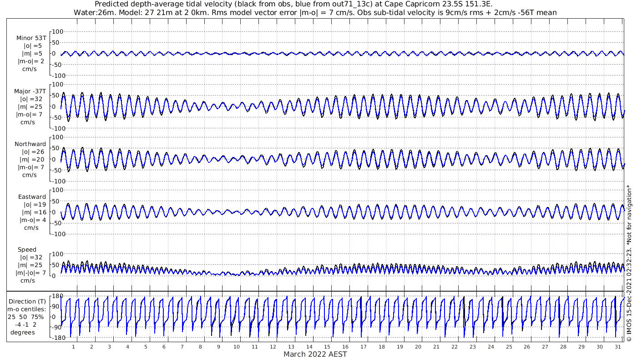Click the "180" top tick of Direction axis

tap(57, 296)
